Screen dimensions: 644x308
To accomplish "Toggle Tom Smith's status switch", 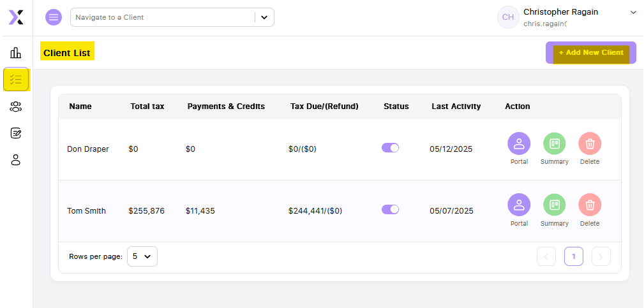I will pos(390,210).
